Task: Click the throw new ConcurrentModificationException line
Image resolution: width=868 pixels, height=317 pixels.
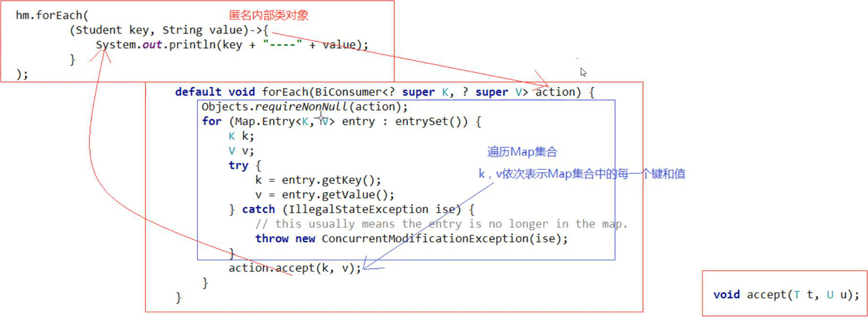Action: click(x=412, y=239)
